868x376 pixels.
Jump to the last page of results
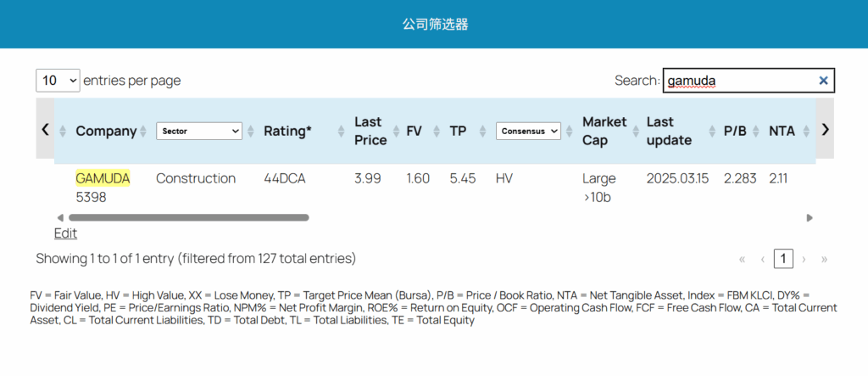[x=824, y=259]
